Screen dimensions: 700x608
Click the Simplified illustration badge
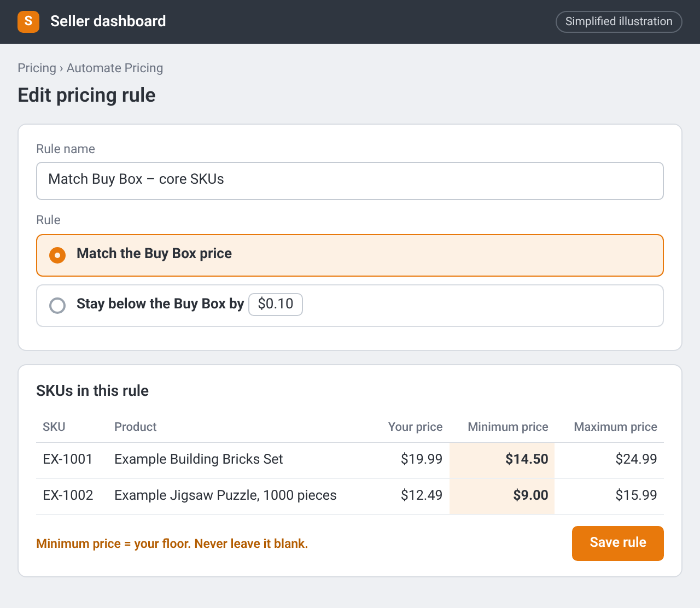point(619,22)
